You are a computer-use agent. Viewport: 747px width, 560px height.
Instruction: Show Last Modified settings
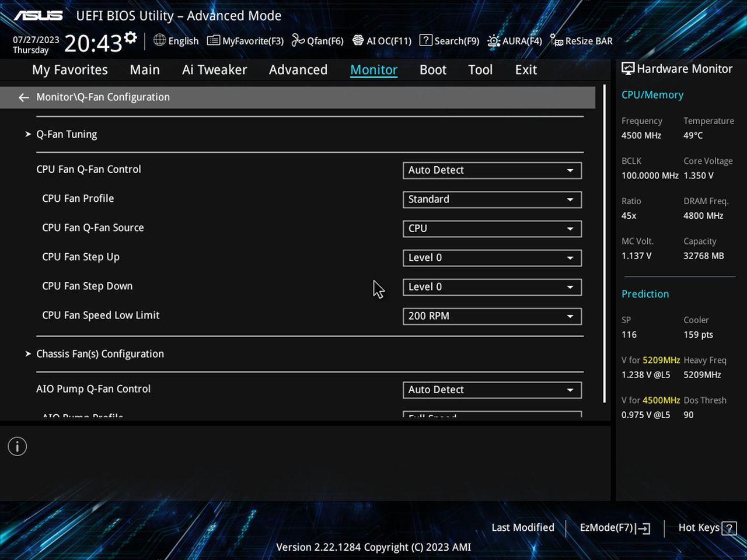coord(523,527)
